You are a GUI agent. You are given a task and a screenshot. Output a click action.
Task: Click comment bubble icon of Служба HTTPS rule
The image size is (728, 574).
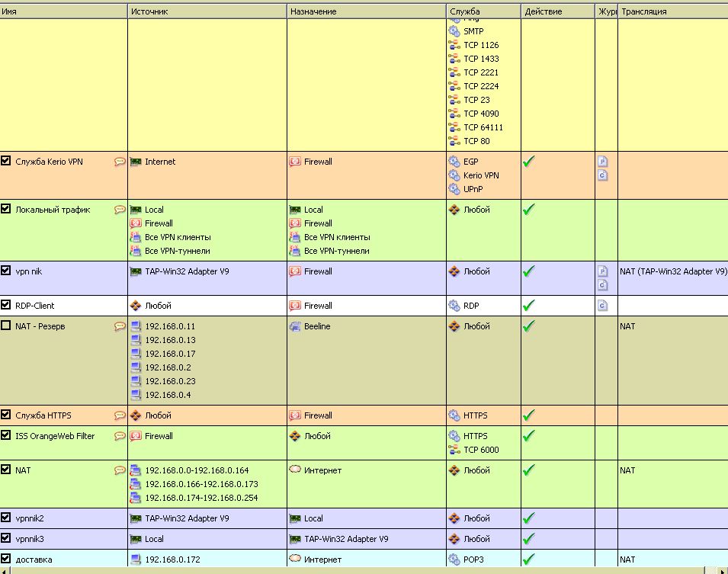(x=120, y=415)
